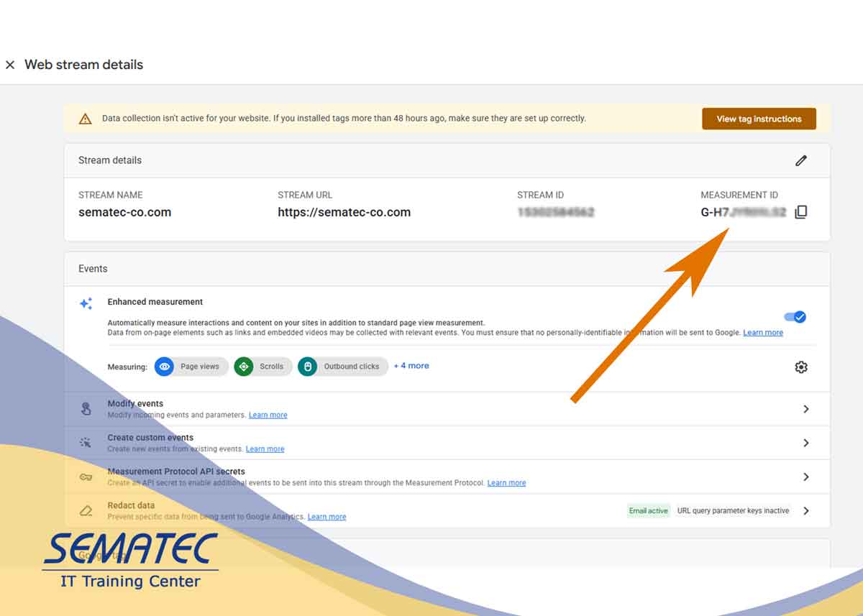Expand the Modify events row chevron
863x616 pixels.
(806, 409)
